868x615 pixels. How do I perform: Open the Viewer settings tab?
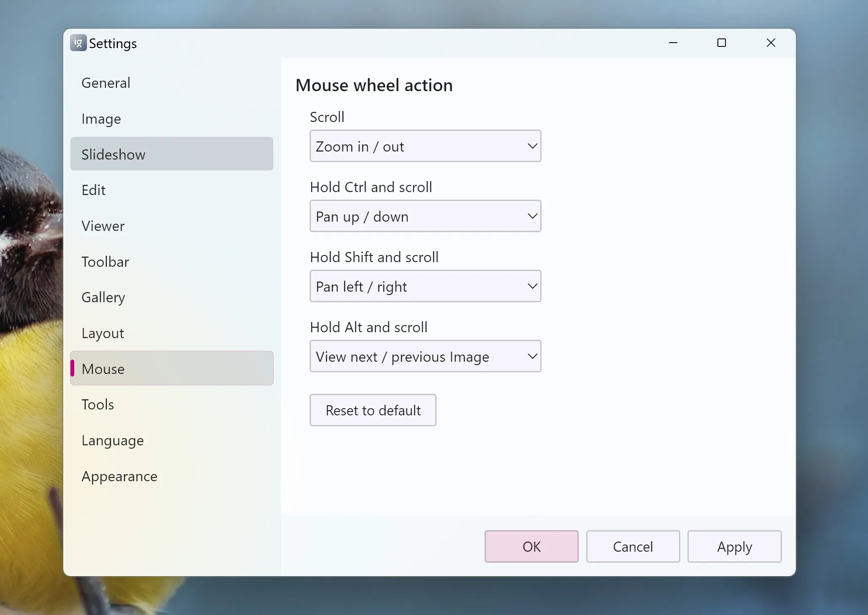coord(103,226)
